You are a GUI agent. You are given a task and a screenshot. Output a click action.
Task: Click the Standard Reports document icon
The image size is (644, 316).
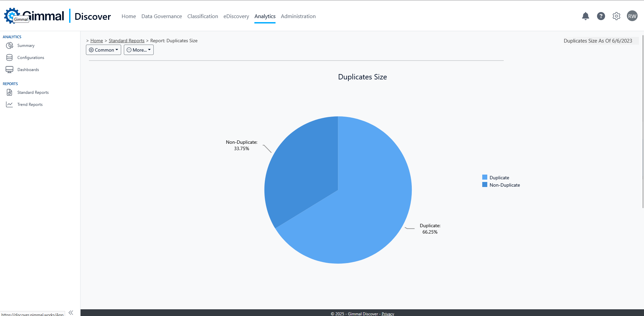[x=9, y=92]
